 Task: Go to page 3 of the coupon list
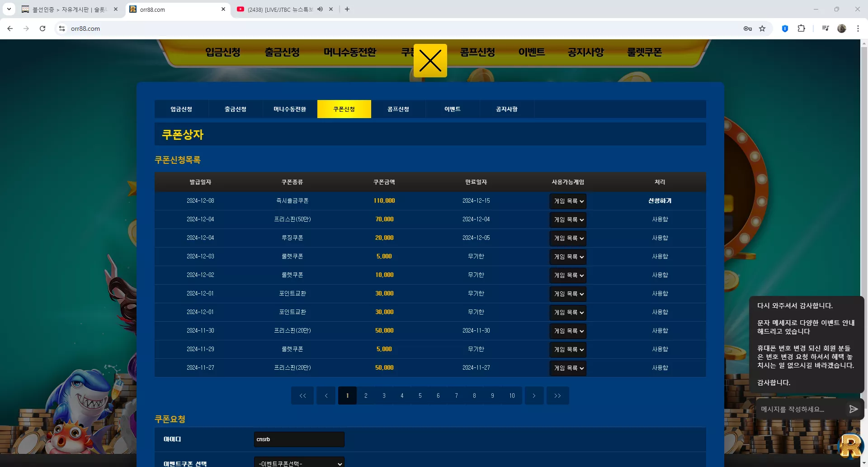coord(384,396)
